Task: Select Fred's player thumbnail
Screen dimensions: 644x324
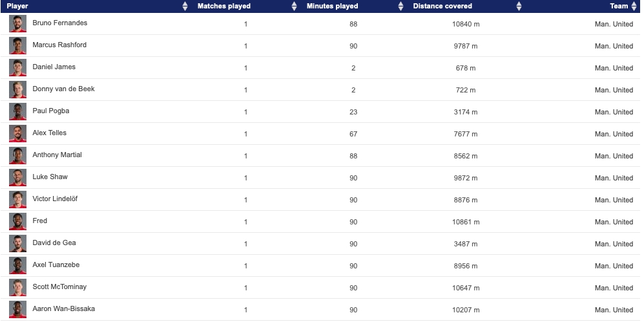Action: point(17,222)
